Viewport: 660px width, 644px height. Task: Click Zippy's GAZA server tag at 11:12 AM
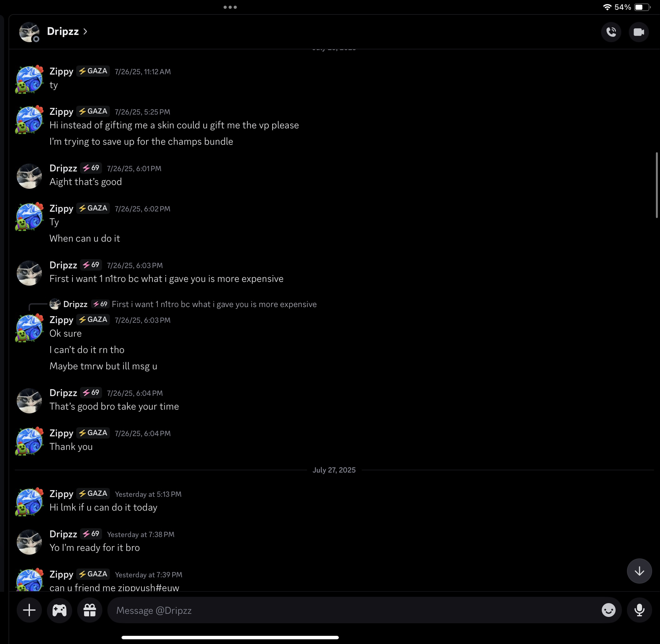93,71
